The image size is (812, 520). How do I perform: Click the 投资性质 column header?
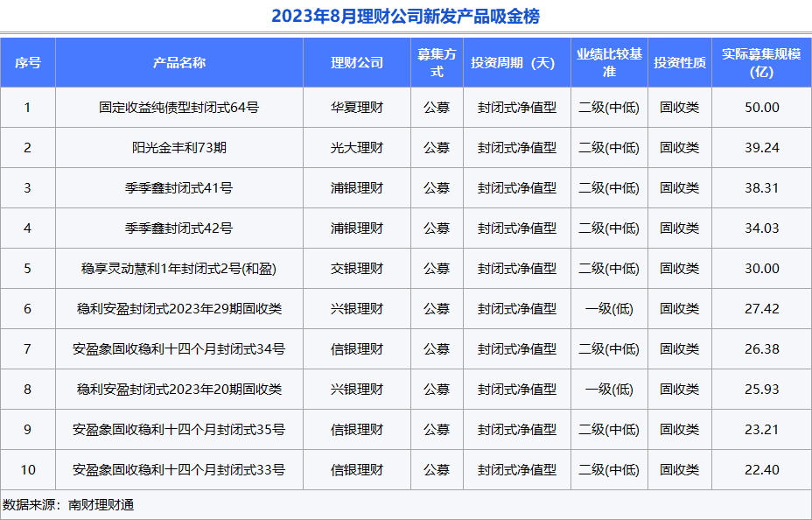[x=679, y=63]
